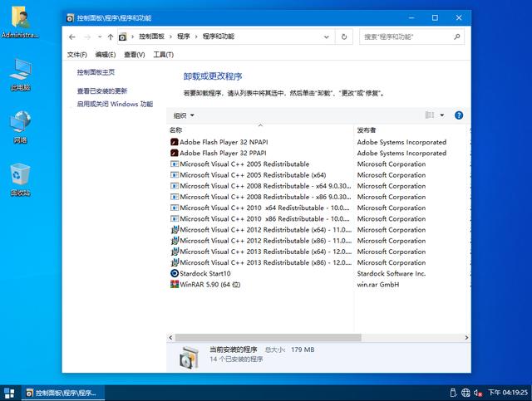Click the Stardock Start10 icon
This screenshot has height=401, width=532.
pos(175,273)
